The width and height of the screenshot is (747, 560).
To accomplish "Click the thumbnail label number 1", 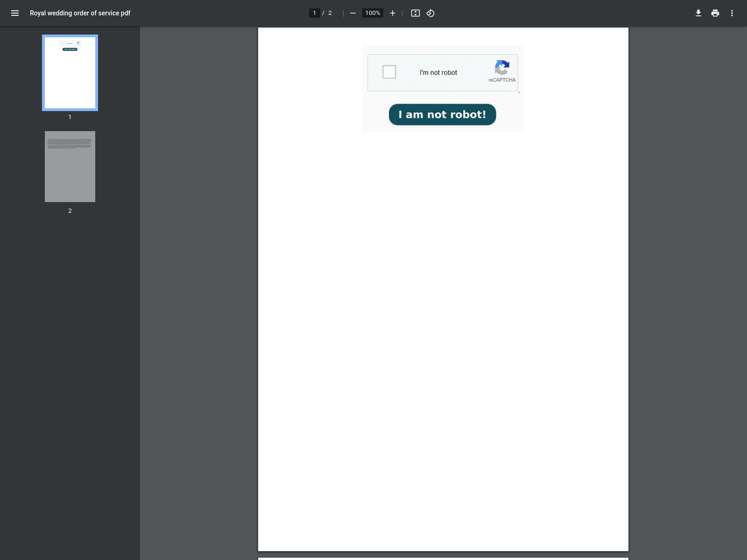I will point(70,117).
